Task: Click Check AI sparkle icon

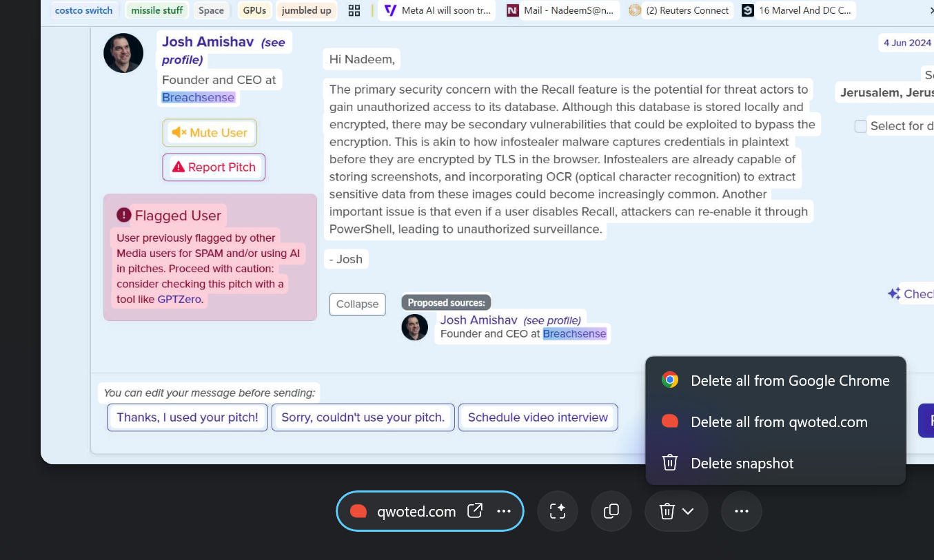Action: coord(894,294)
